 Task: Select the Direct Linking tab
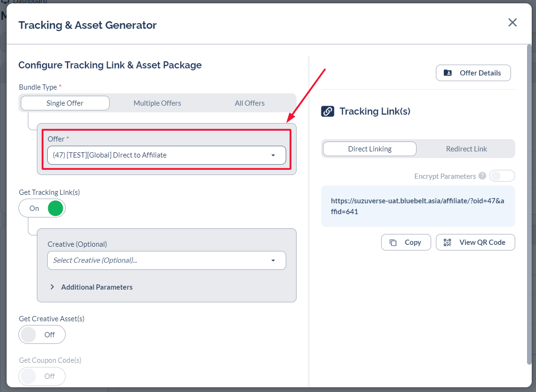[x=369, y=149]
